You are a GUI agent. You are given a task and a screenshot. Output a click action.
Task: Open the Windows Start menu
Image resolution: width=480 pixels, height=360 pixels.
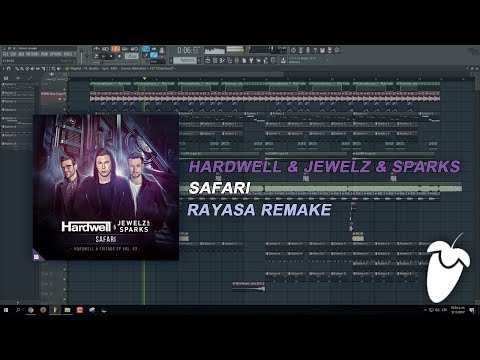6,310
